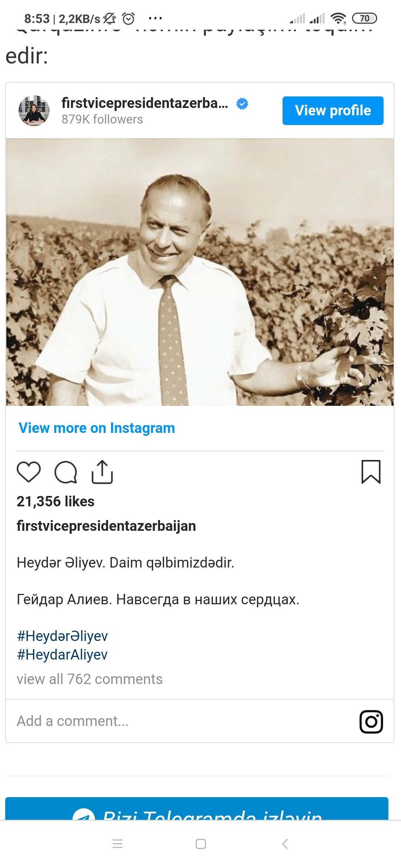
Task: Click the View profile button
Action: (x=333, y=111)
